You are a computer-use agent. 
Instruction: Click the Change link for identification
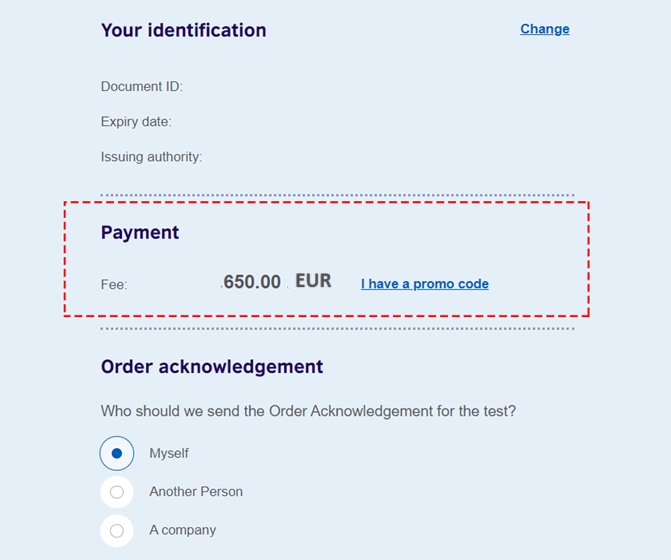click(545, 29)
